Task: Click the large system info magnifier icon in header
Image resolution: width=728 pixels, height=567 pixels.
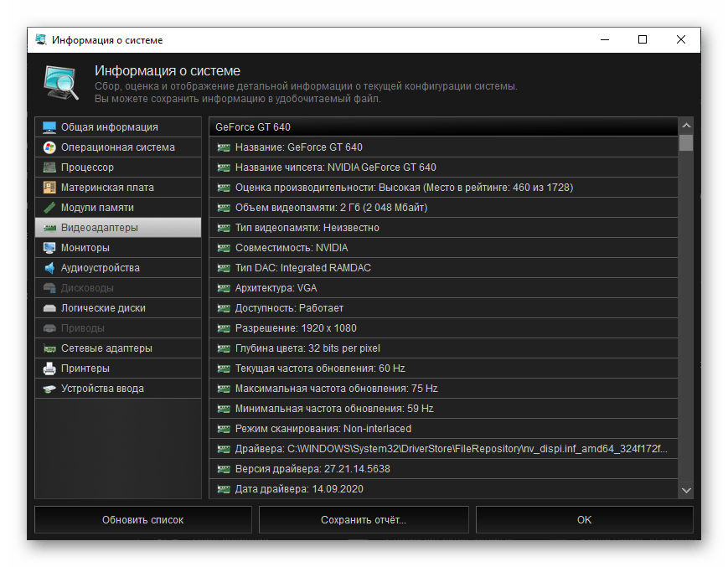Action: (61, 83)
